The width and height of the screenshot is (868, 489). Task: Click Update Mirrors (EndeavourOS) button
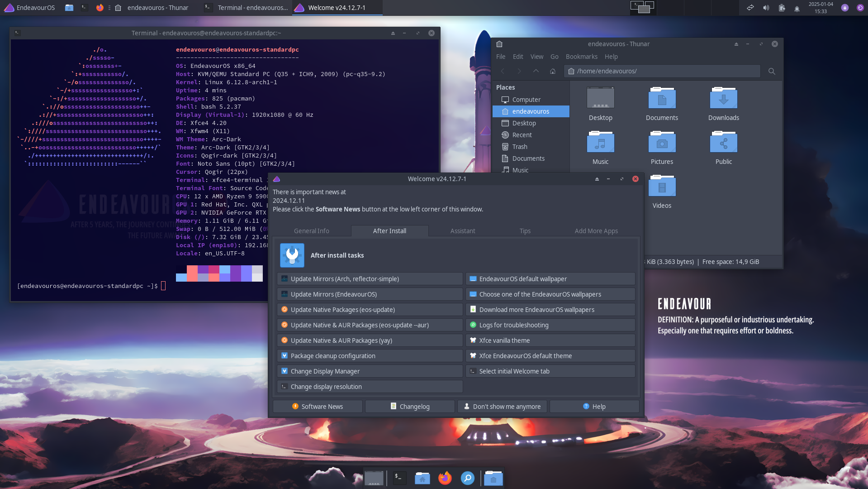coord(370,294)
